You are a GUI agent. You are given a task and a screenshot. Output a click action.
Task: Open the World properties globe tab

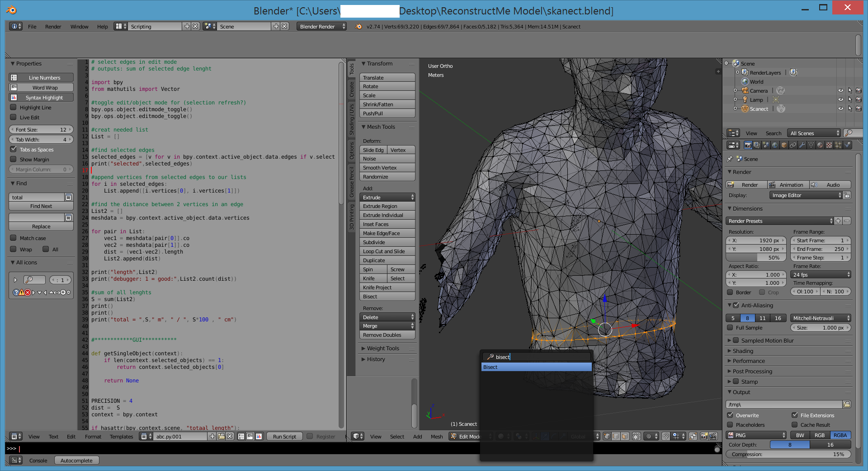775,145
